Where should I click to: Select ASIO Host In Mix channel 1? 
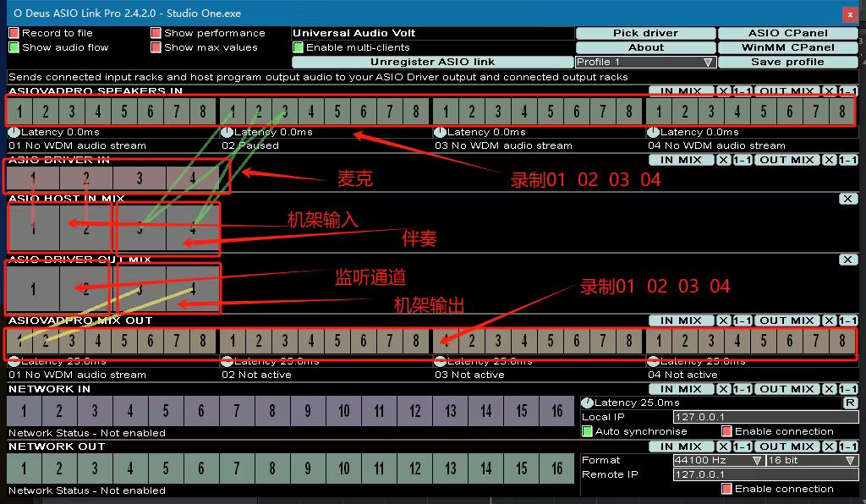tap(33, 227)
